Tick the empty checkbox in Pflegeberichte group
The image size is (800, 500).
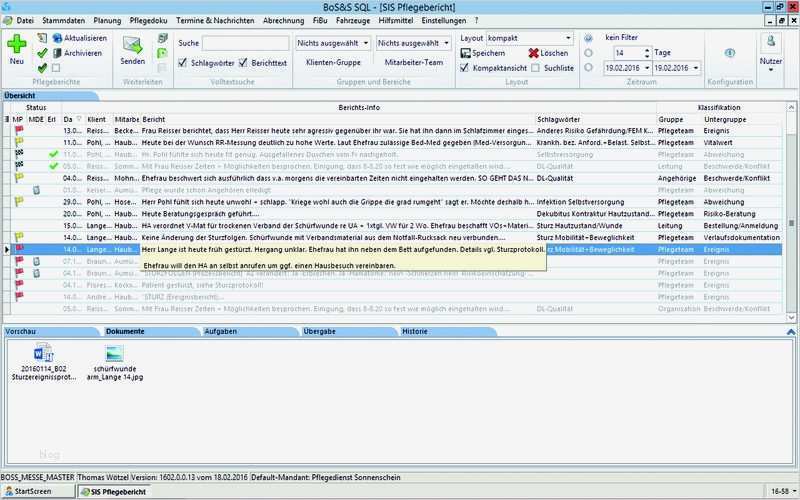tap(56, 68)
